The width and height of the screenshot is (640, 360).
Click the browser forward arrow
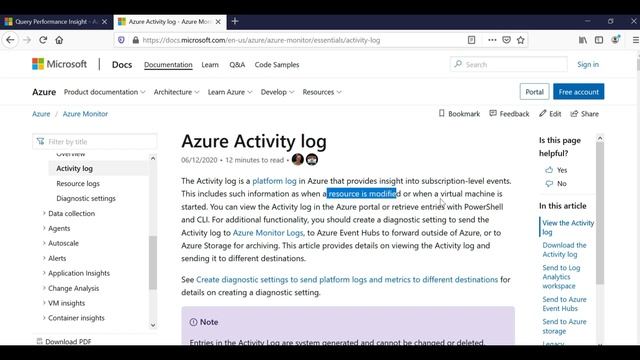click(x=27, y=40)
